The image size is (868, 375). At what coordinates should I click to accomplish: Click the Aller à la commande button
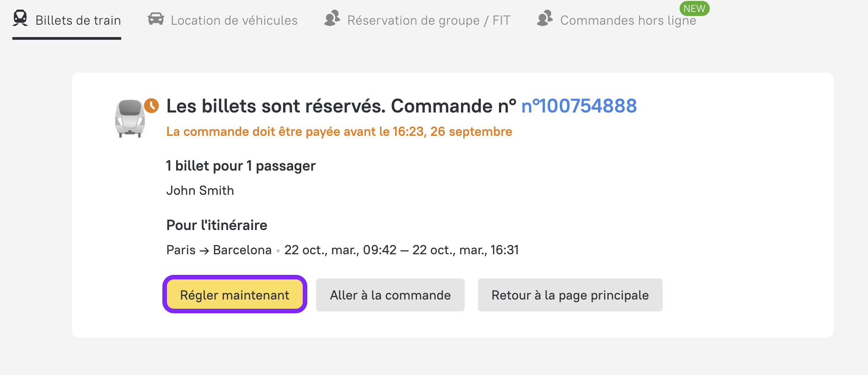[x=390, y=295]
